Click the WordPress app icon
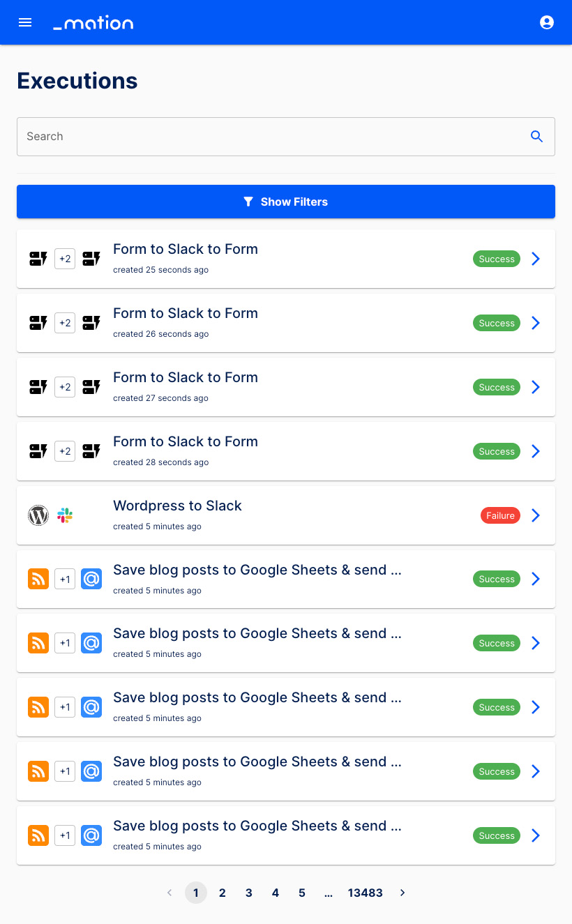572x924 pixels. click(x=38, y=515)
